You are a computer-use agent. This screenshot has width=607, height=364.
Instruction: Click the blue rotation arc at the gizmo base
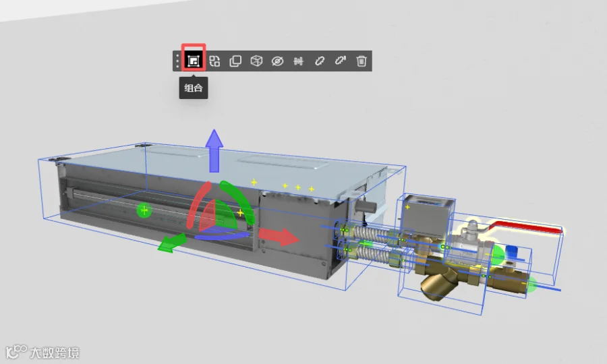(223, 235)
